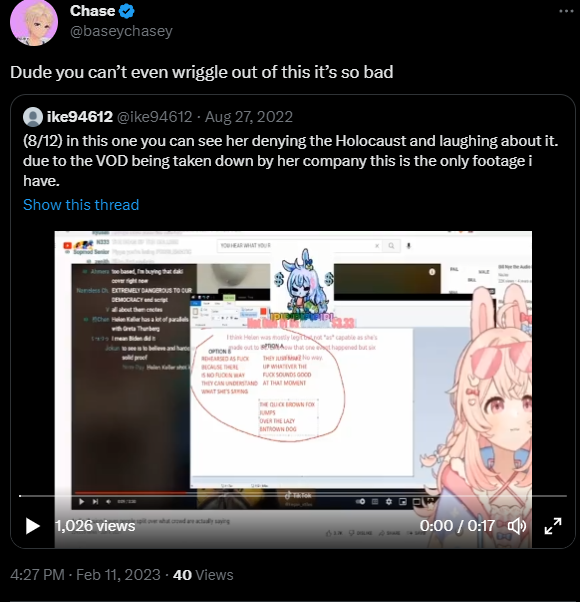Click ike94612's gray default avatar
This screenshot has width=580, height=602.
33,117
